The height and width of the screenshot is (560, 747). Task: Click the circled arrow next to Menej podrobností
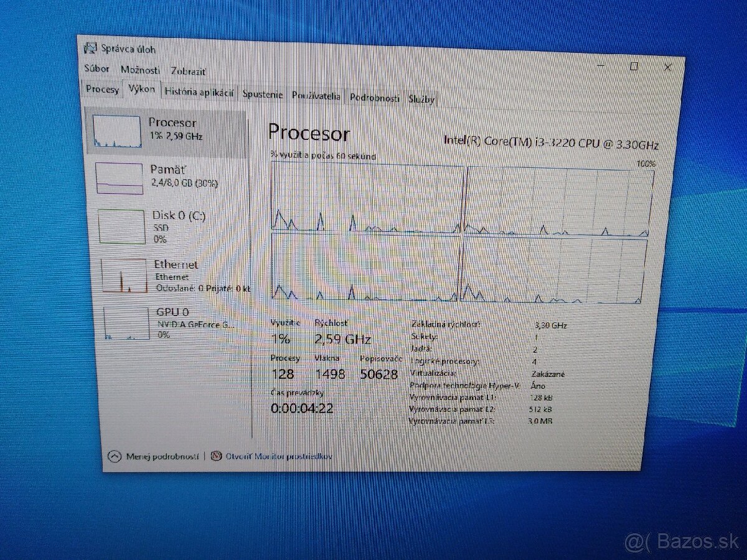point(114,455)
